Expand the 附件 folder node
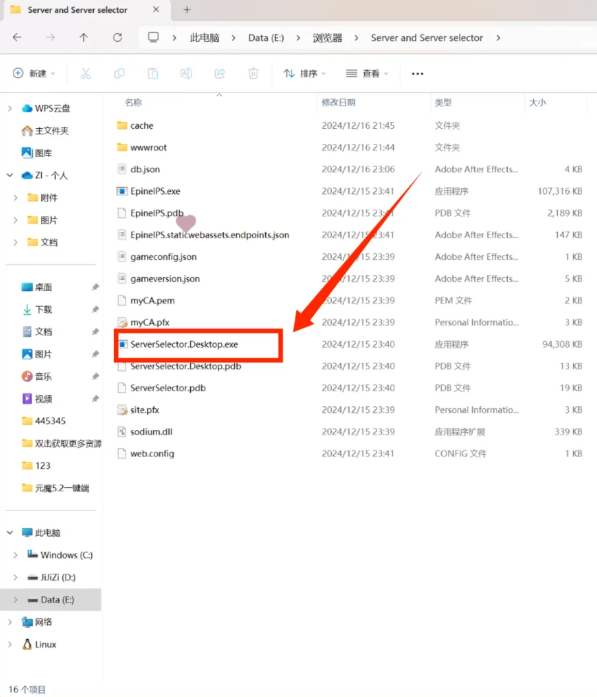597x697 pixels. 16,197
